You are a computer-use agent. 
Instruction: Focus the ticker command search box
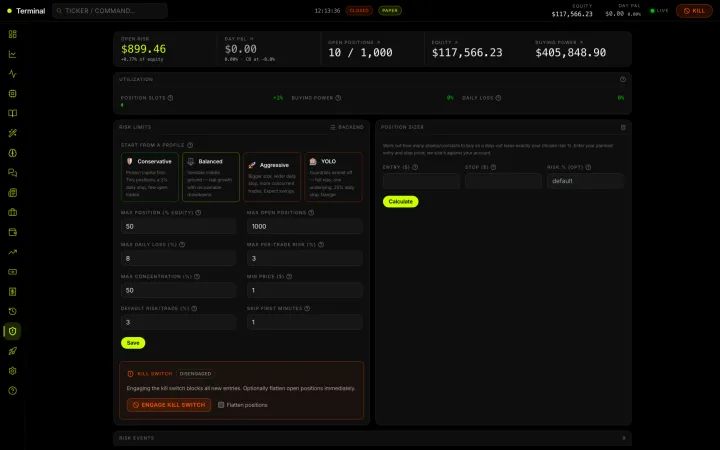point(110,11)
